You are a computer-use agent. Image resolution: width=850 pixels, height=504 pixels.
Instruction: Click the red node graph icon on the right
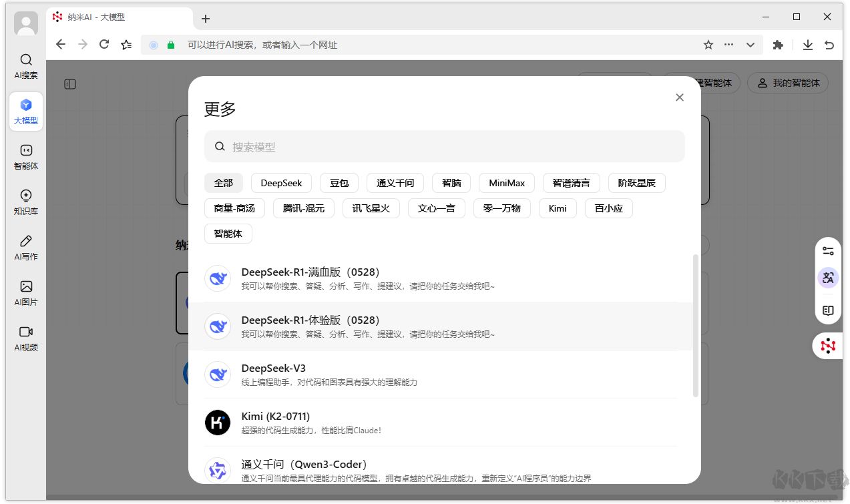(828, 346)
